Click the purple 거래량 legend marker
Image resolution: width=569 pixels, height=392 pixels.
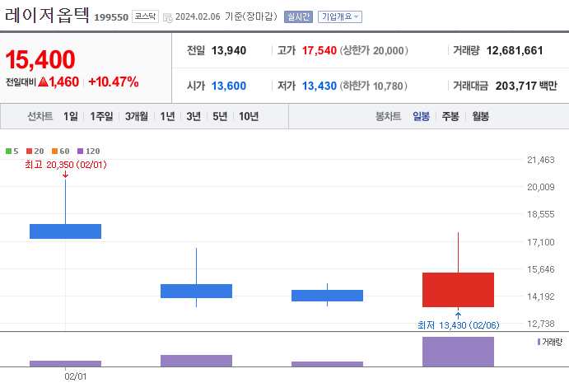click(x=539, y=342)
